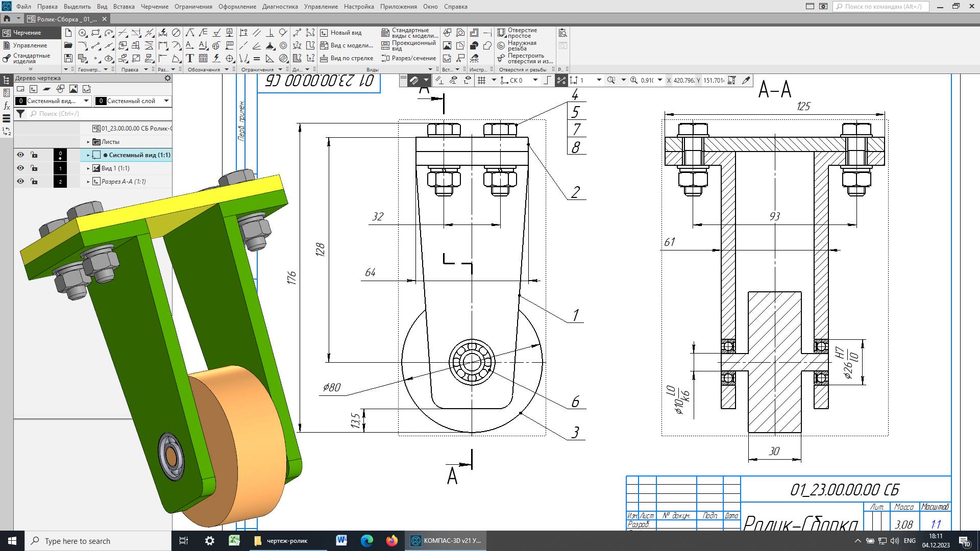The width and height of the screenshot is (980, 551).
Task: Click the Windows Start button
Action: 12,541
